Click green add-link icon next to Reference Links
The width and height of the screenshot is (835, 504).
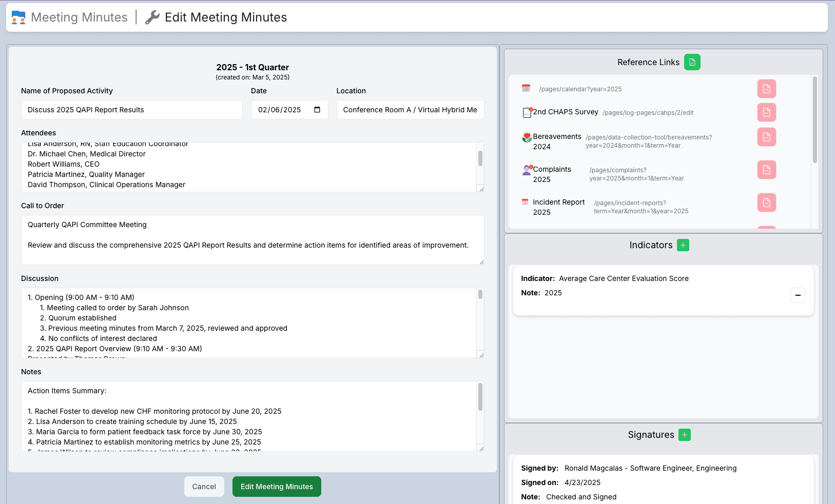tap(692, 62)
